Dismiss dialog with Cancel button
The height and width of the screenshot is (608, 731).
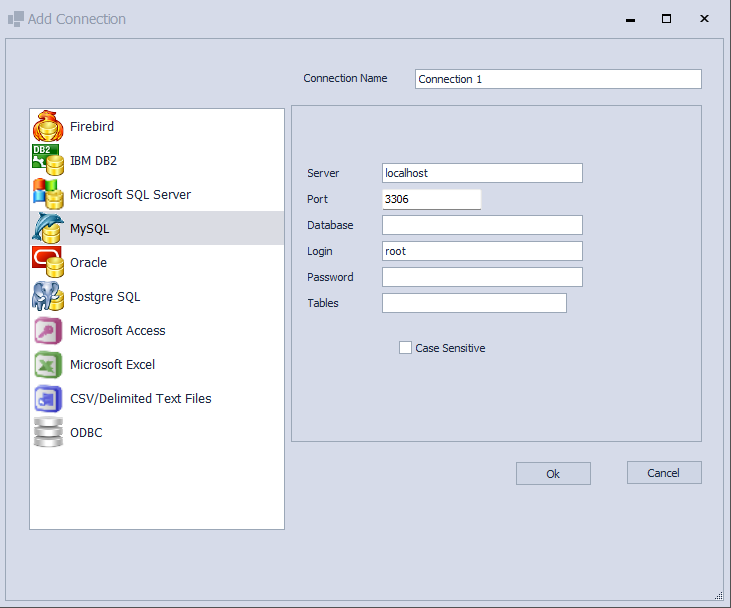click(664, 473)
